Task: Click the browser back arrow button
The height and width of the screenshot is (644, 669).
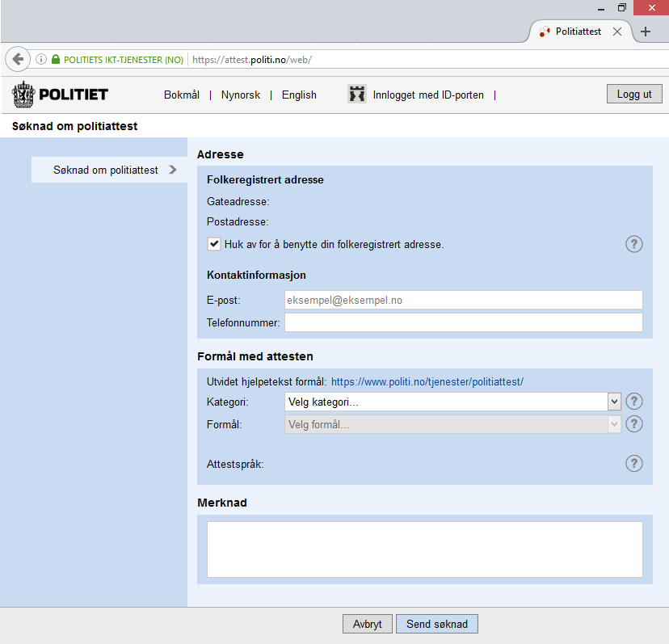Action: (x=18, y=59)
